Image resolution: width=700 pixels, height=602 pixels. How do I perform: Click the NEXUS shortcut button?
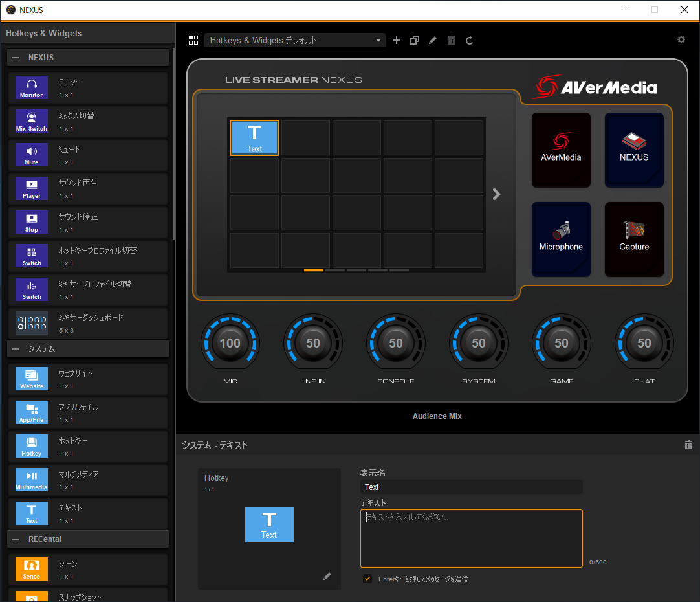[x=634, y=150]
